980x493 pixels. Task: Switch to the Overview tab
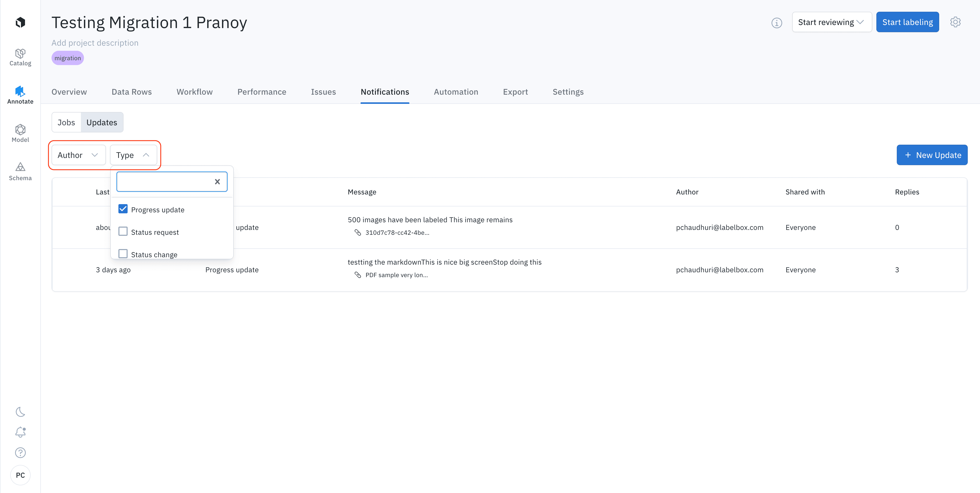pos(69,92)
